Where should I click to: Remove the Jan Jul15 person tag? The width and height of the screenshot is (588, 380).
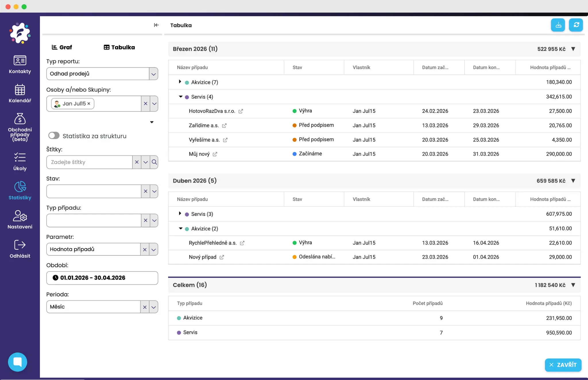click(89, 104)
